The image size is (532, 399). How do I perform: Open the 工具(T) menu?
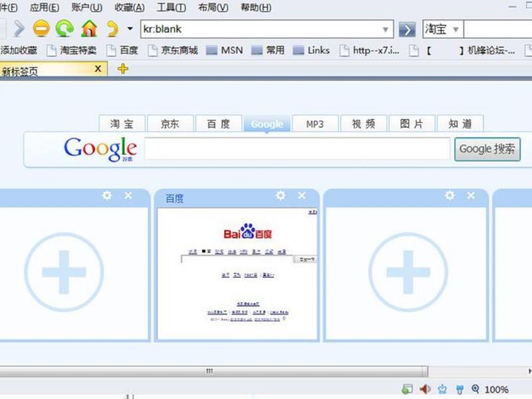(172, 7)
